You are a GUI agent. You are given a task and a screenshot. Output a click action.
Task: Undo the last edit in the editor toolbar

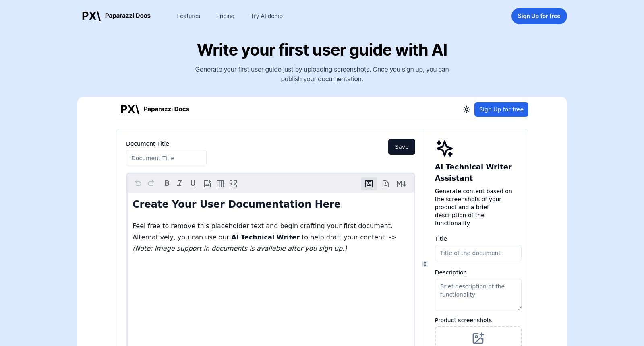pos(138,183)
